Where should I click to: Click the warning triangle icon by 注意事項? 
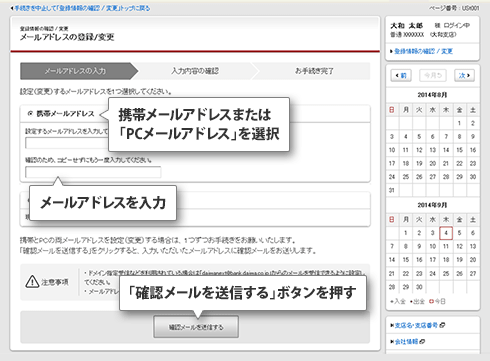(32, 282)
